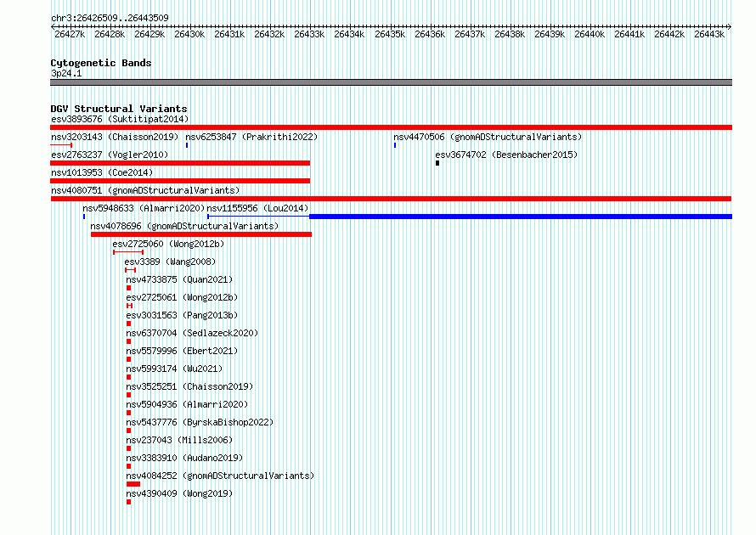Open nsv3525251 (Chaisson2019) label

click(189, 386)
